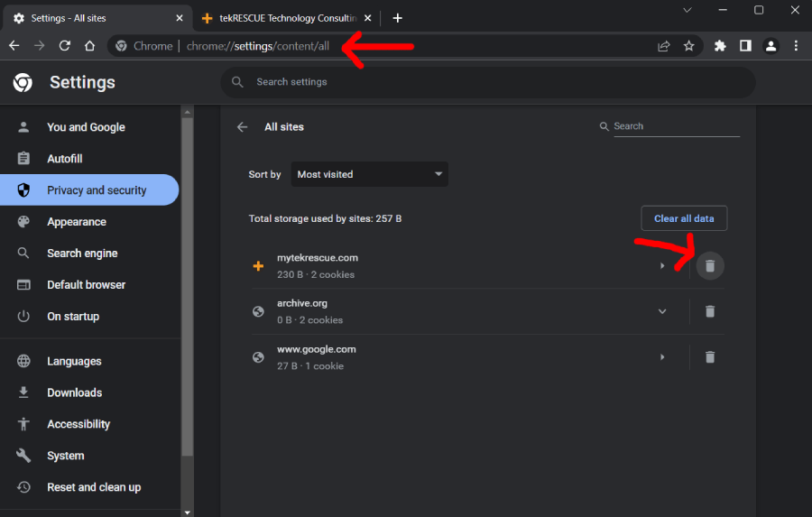Open the profile avatar menu

coord(770,46)
